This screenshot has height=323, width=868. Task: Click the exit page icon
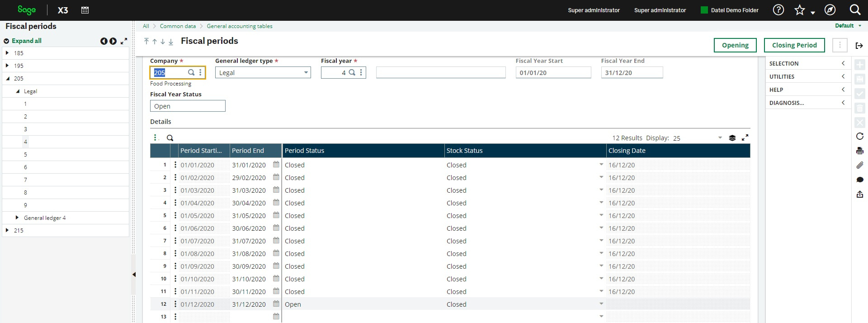tap(859, 45)
